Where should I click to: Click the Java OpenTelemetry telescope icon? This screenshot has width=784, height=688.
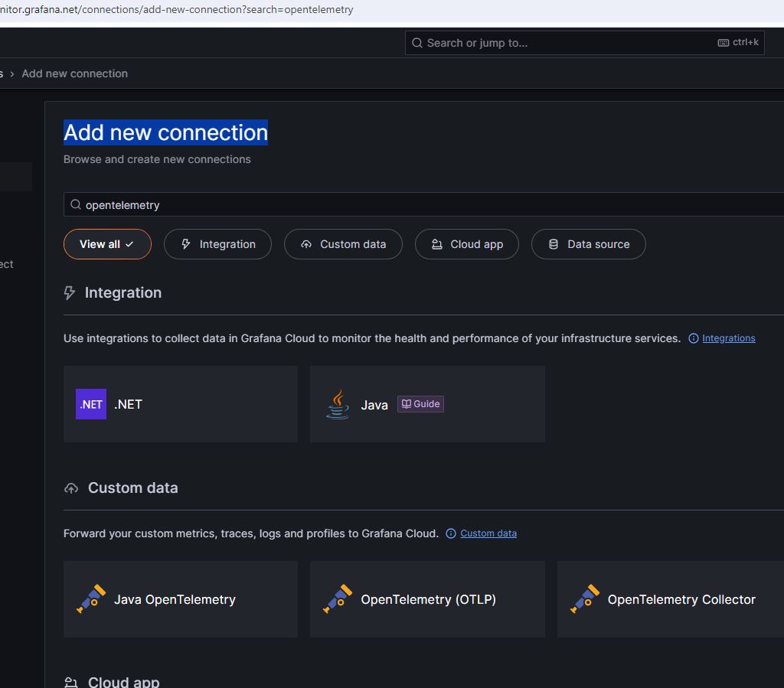coord(91,598)
